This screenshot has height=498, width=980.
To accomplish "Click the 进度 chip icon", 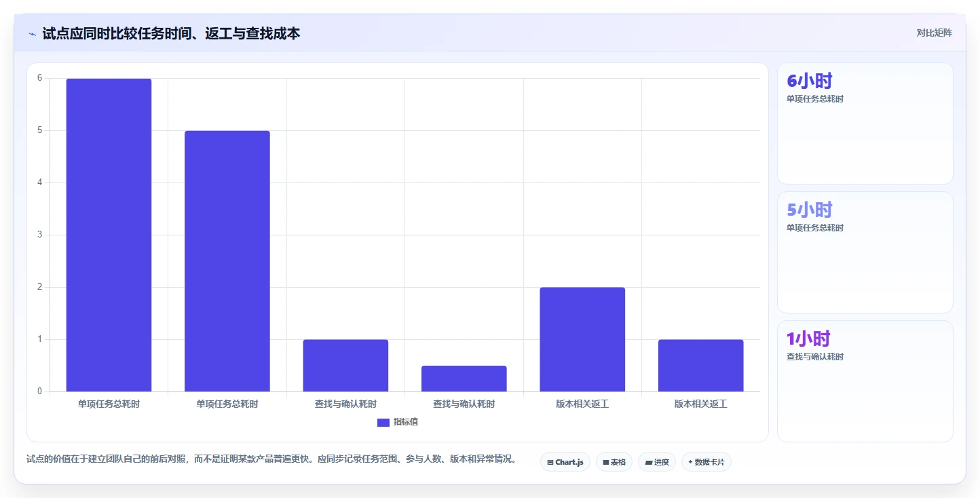I will (x=649, y=462).
